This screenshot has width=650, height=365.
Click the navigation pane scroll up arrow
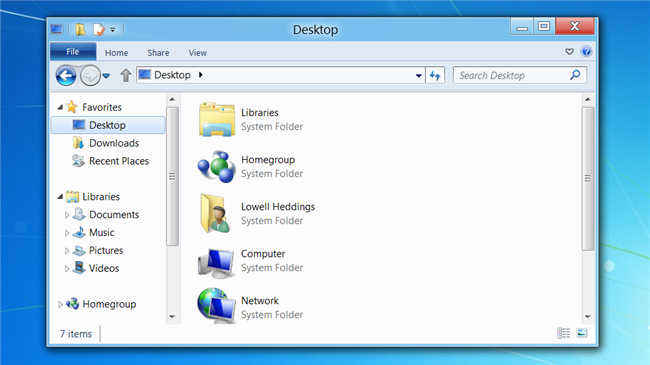point(172,99)
